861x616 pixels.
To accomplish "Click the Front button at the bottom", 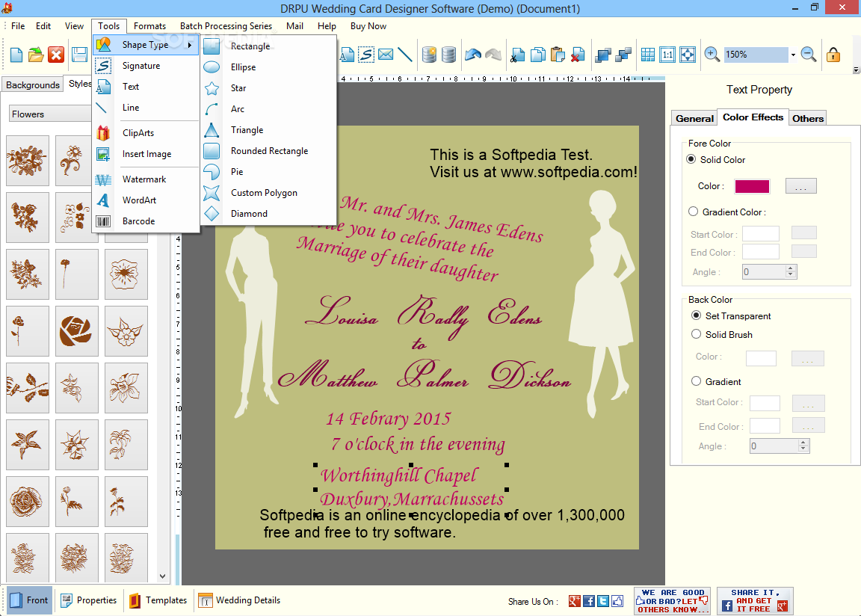I will tap(30, 600).
